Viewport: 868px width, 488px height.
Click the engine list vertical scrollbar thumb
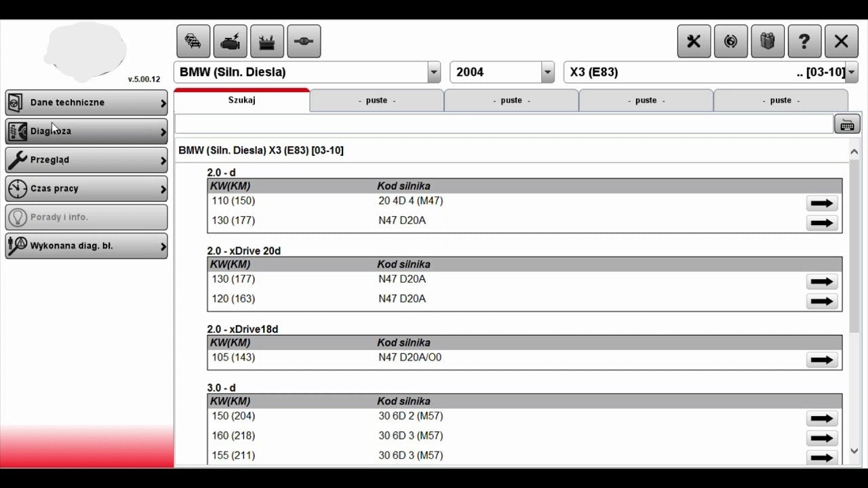point(854,247)
